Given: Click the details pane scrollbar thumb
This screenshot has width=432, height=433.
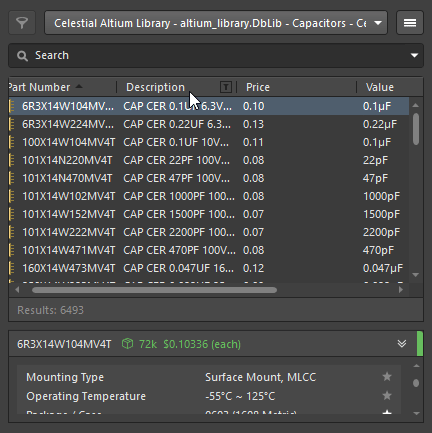Looking at the screenshot, I should [x=416, y=383].
